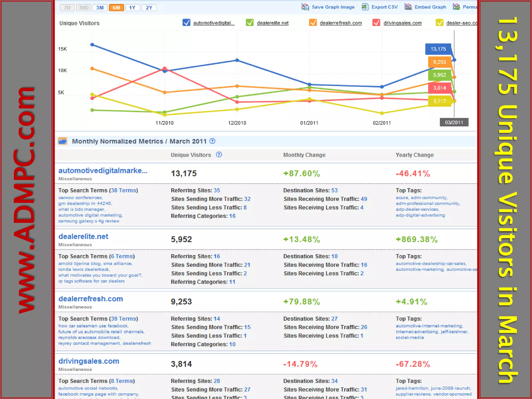Image resolution: width=532 pixels, height=399 pixels.
Task: Select the 2Y time range tab
Action: point(149,8)
